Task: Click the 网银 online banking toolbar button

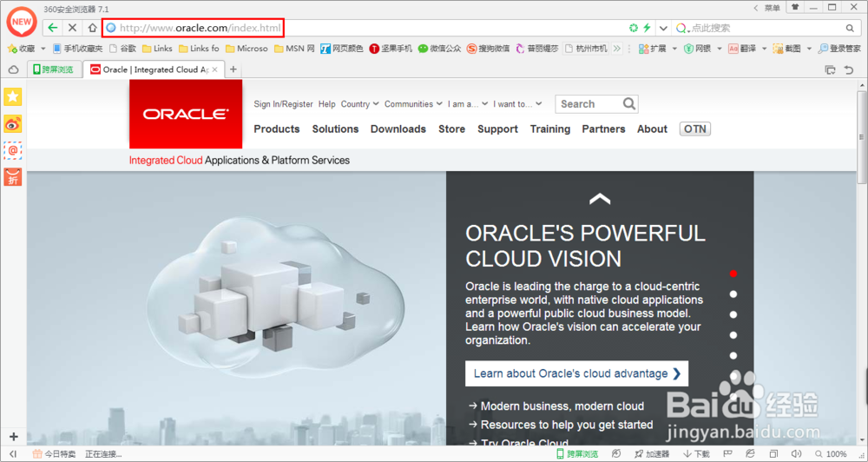Action: 697,49
